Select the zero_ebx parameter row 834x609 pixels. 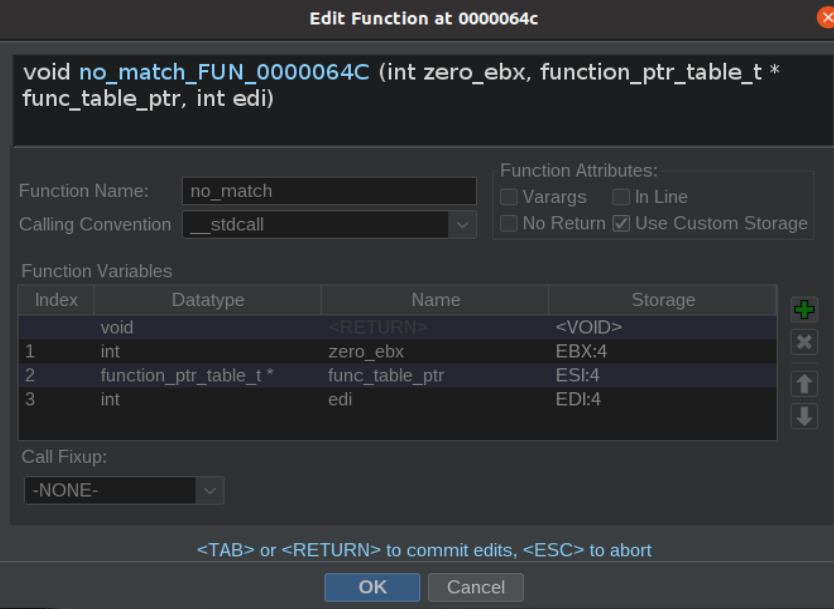tap(398, 352)
